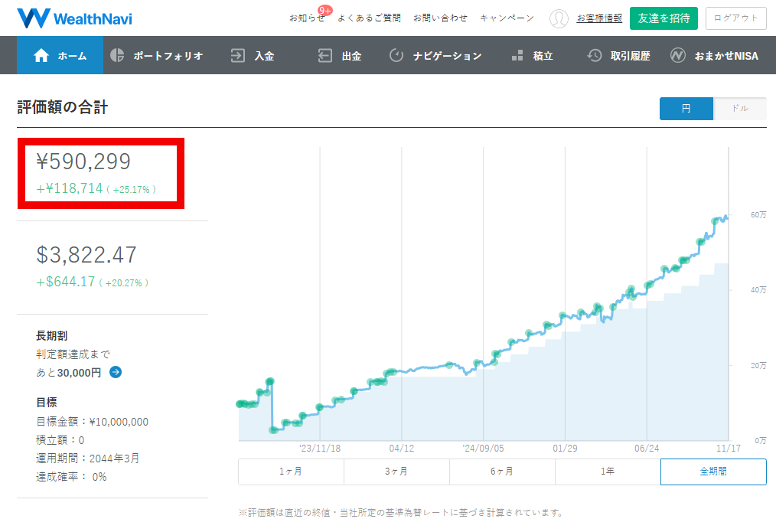Open よくあるご質問 link
Screen dimensions: 776x532
point(369,18)
